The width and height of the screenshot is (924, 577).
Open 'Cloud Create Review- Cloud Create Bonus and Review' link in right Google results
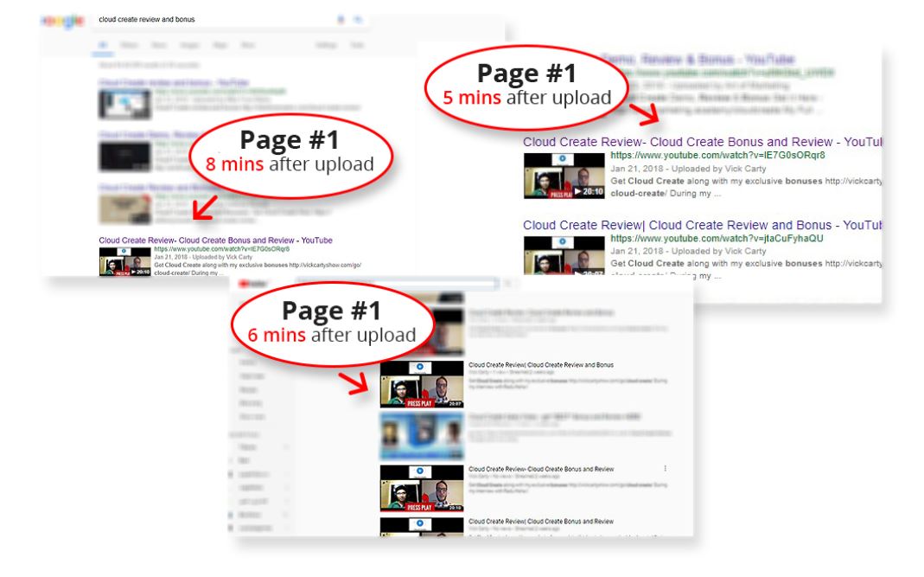tap(702, 142)
